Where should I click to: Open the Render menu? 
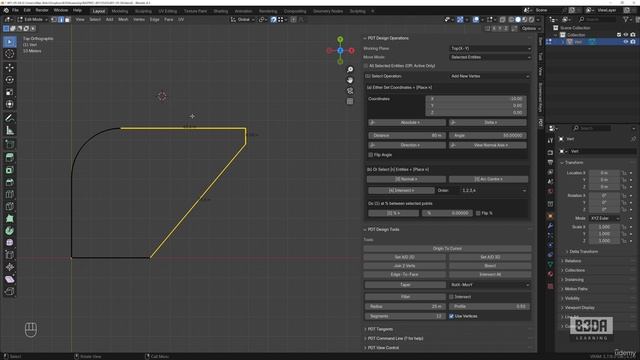click(42, 10)
